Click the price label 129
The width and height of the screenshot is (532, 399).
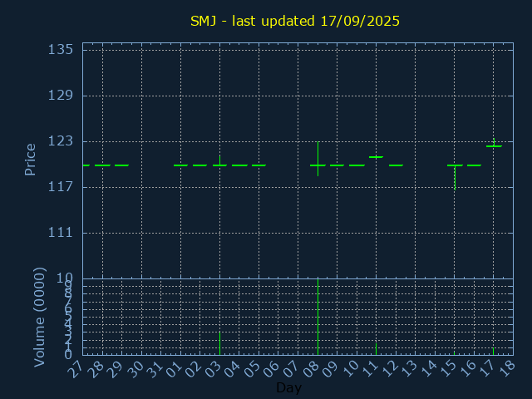point(61,96)
